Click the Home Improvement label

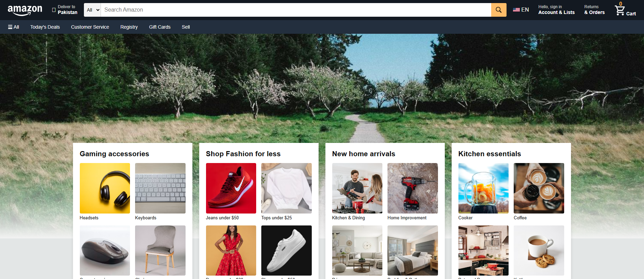click(407, 218)
